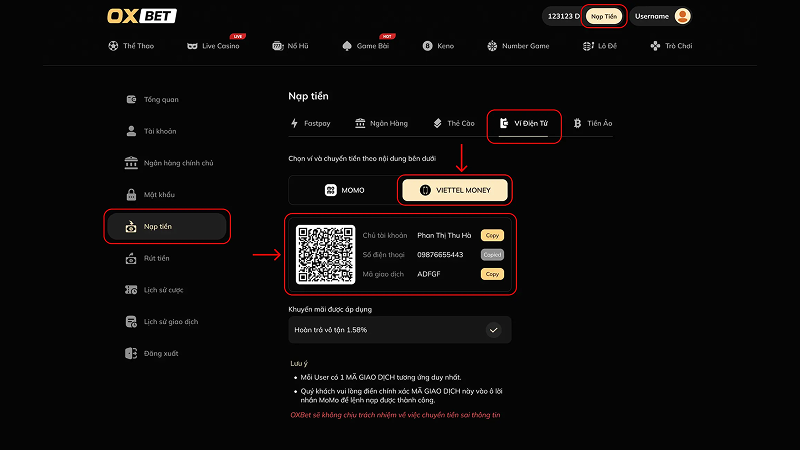Click the OXBET logo
Image resolution: width=800 pixels, height=450 pixels.
pos(141,16)
